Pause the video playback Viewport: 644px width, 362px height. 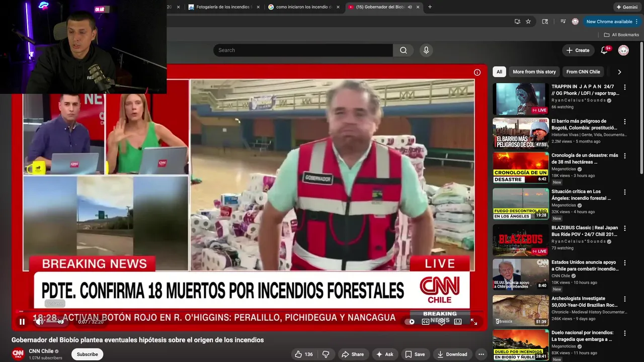tap(22, 322)
